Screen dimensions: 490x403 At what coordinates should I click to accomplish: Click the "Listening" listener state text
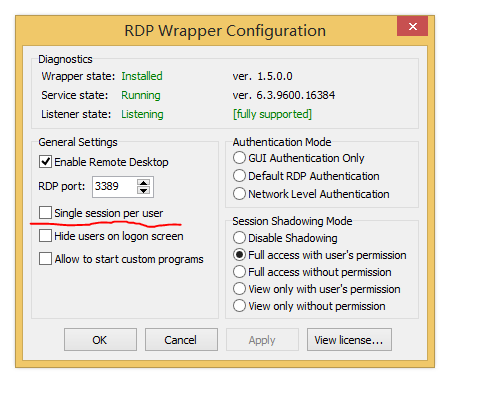pos(142,114)
